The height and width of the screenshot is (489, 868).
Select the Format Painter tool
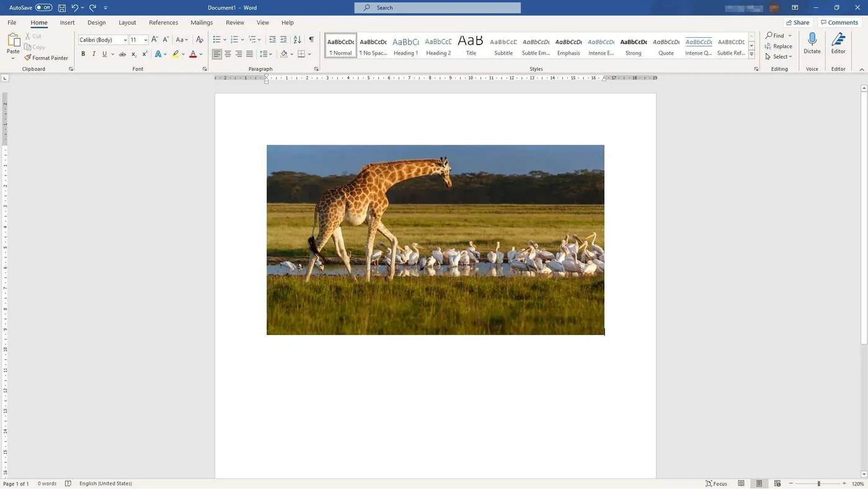[x=46, y=58]
